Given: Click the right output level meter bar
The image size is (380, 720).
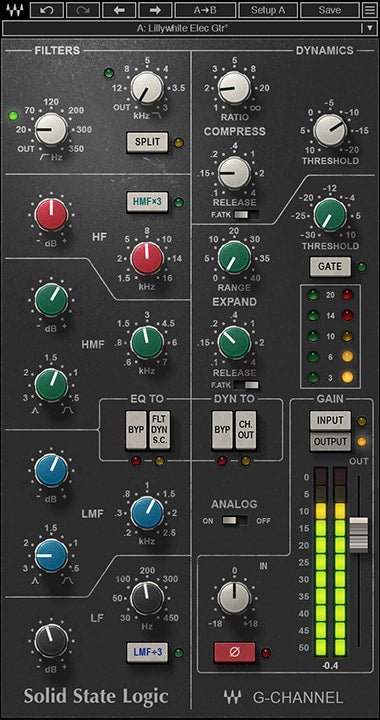Looking at the screenshot, I should click(340, 562).
